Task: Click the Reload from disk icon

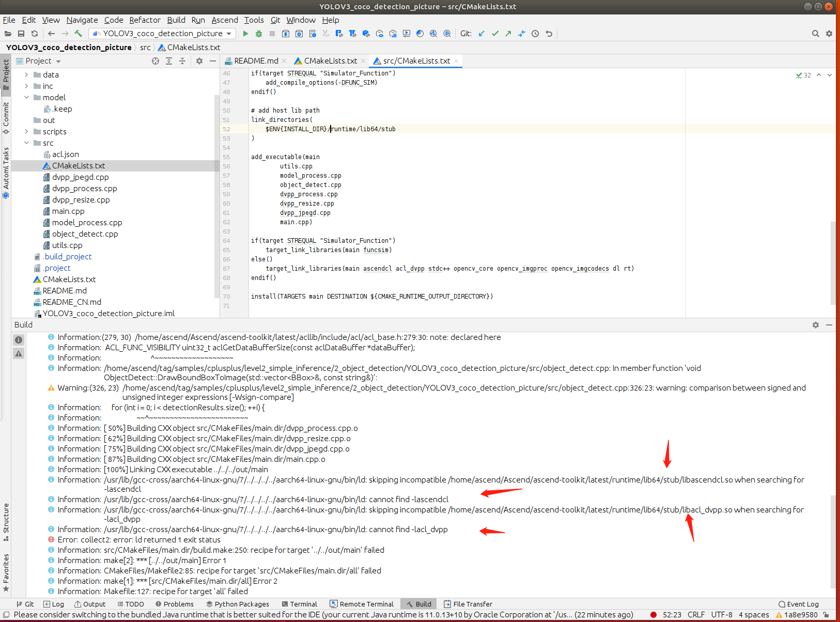Action: (x=35, y=34)
